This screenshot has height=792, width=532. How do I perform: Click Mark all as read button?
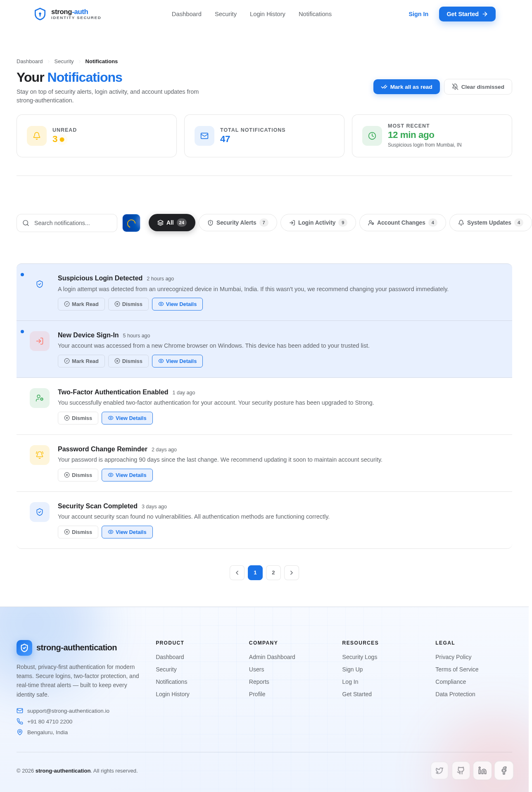coord(406,87)
